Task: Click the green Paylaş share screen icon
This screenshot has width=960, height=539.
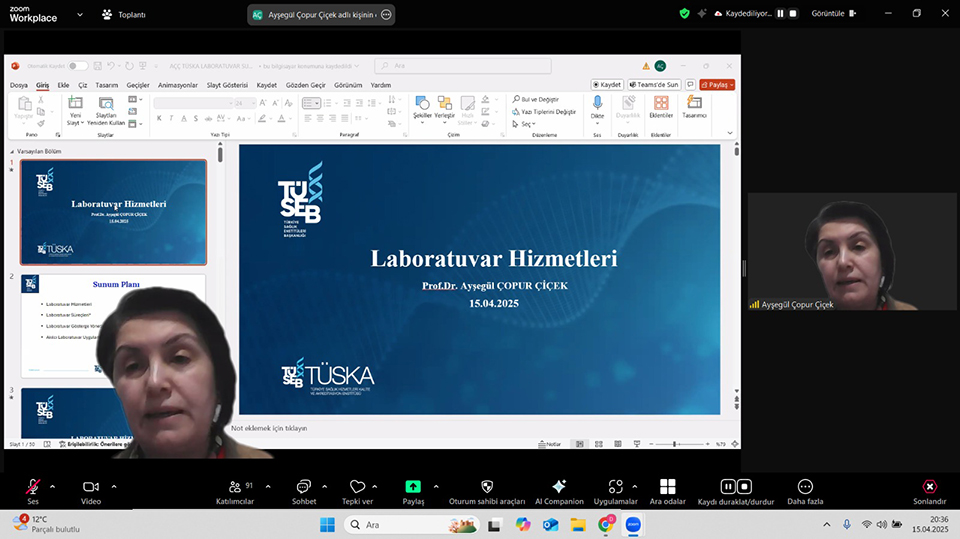Action: point(413,487)
